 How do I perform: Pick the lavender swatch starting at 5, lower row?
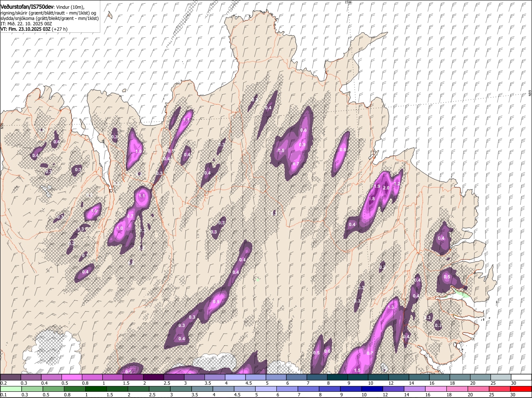point(266,389)
